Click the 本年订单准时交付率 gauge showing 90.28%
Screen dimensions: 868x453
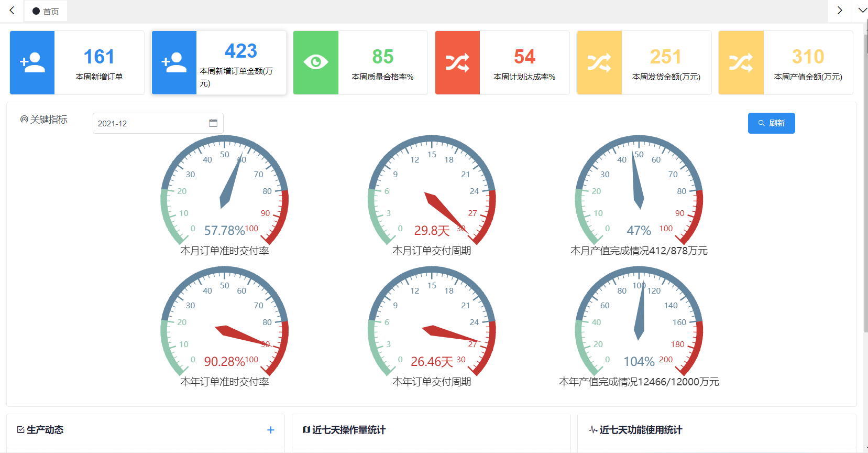tap(224, 322)
